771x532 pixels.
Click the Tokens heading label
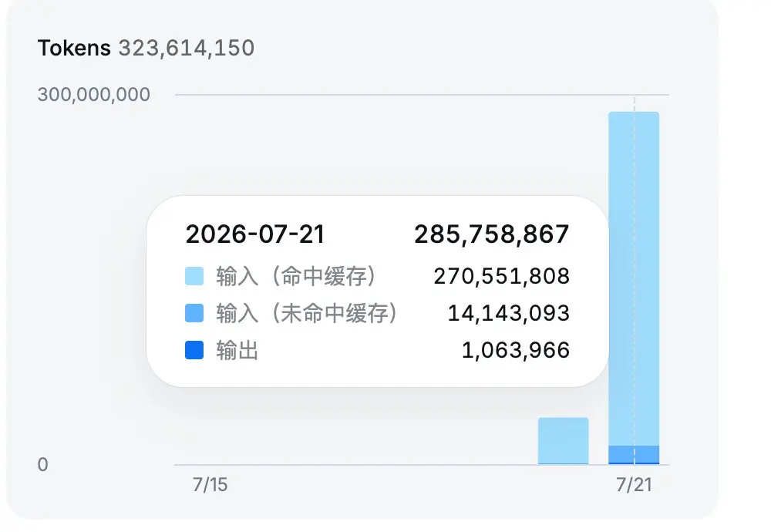coord(74,48)
